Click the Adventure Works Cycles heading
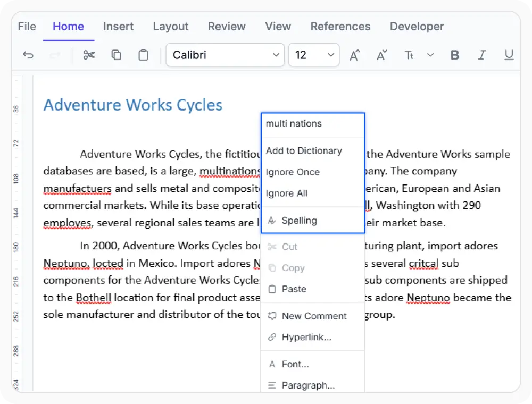Viewport: 532px width, 404px height. click(133, 105)
